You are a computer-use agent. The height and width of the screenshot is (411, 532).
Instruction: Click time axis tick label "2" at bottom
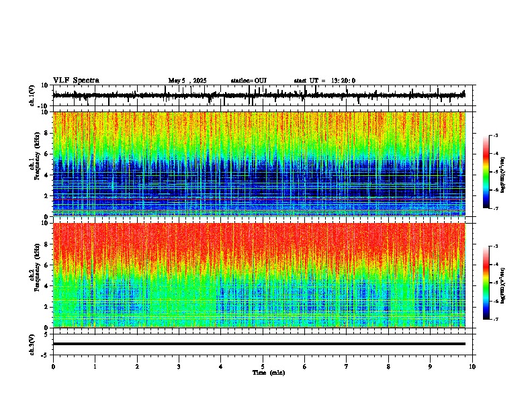[x=137, y=367]
